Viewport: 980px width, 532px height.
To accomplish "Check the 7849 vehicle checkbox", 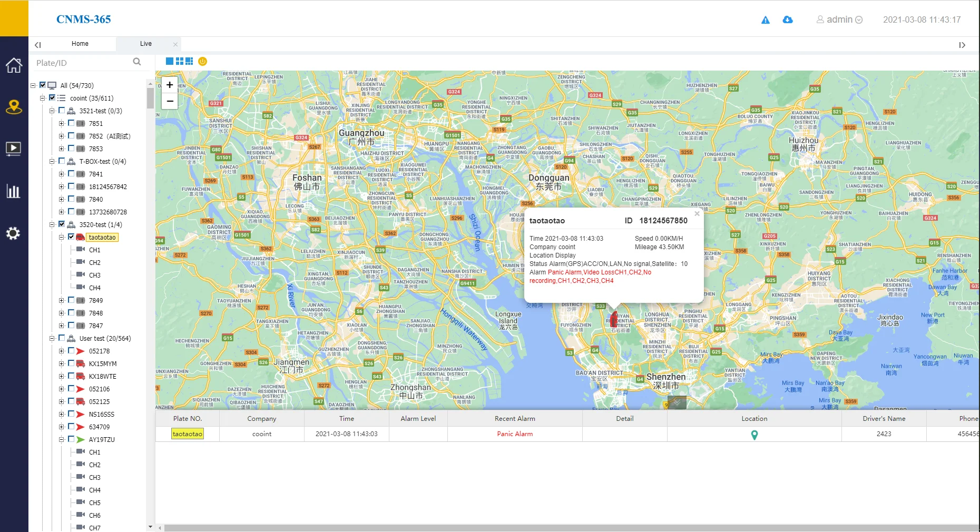I will (x=71, y=300).
